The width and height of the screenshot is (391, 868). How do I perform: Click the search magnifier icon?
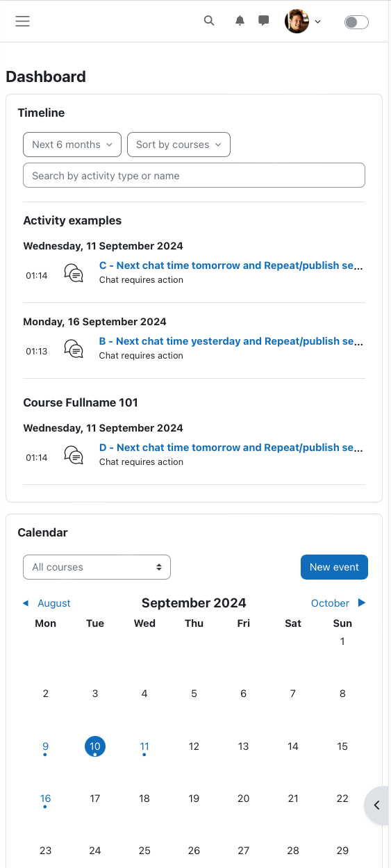click(209, 21)
